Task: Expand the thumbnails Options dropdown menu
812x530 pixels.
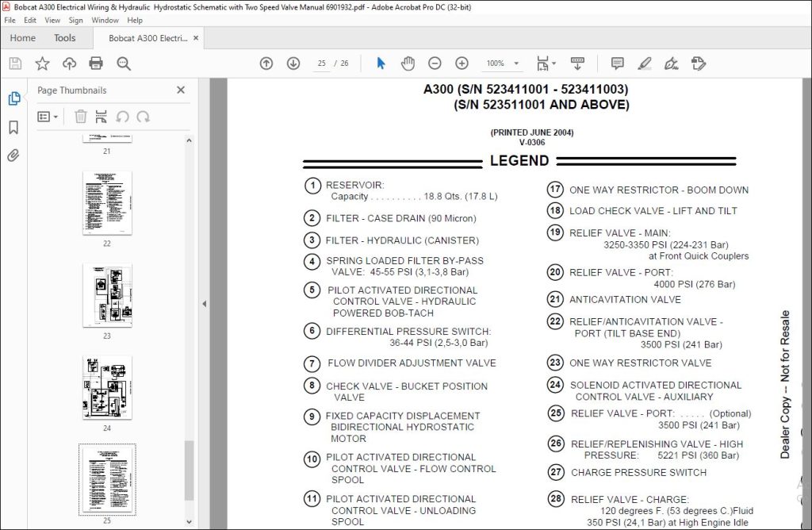Action: [47, 117]
